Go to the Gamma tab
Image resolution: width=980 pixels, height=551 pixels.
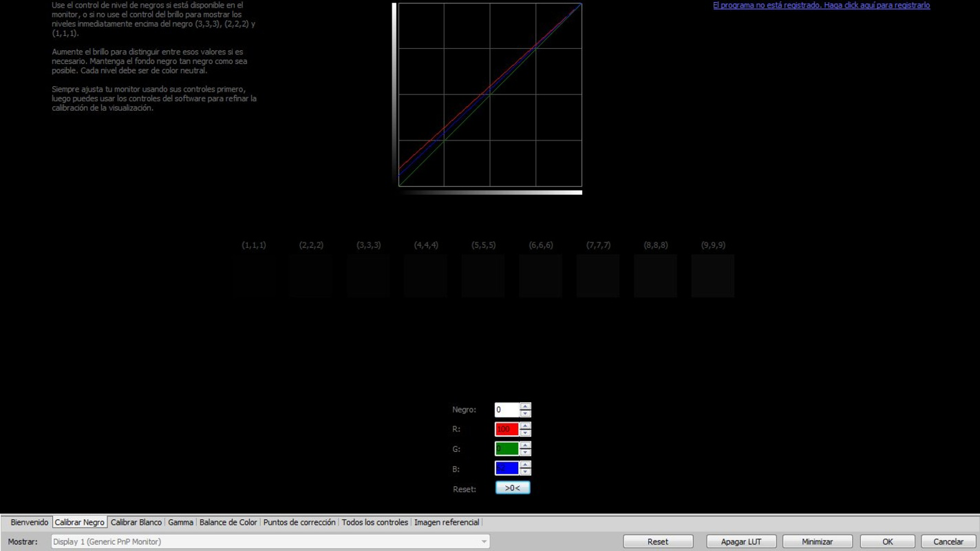point(180,522)
